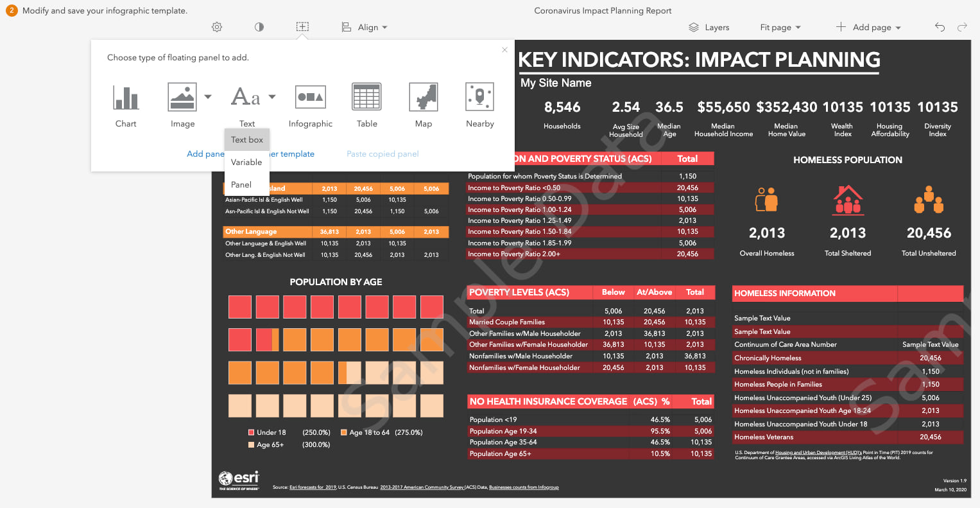Select the Total Sheltered house icon

[x=848, y=200]
